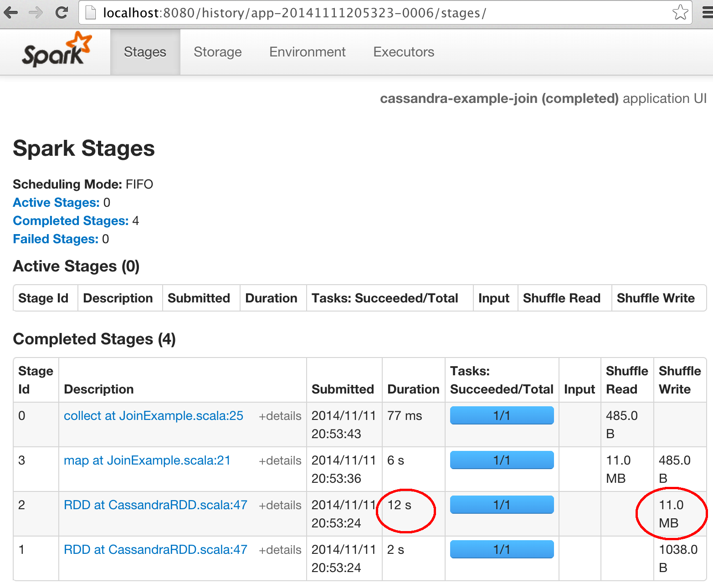The image size is (713, 588).
Task: Click the browser forward arrow
Action: pyautogui.click(x=36, y=12)
